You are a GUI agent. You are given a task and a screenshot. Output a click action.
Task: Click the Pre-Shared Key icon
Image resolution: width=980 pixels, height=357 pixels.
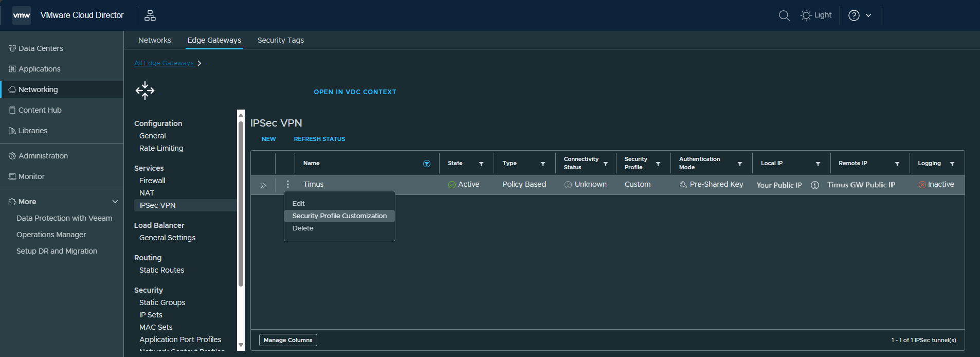(x=683, y=185)
